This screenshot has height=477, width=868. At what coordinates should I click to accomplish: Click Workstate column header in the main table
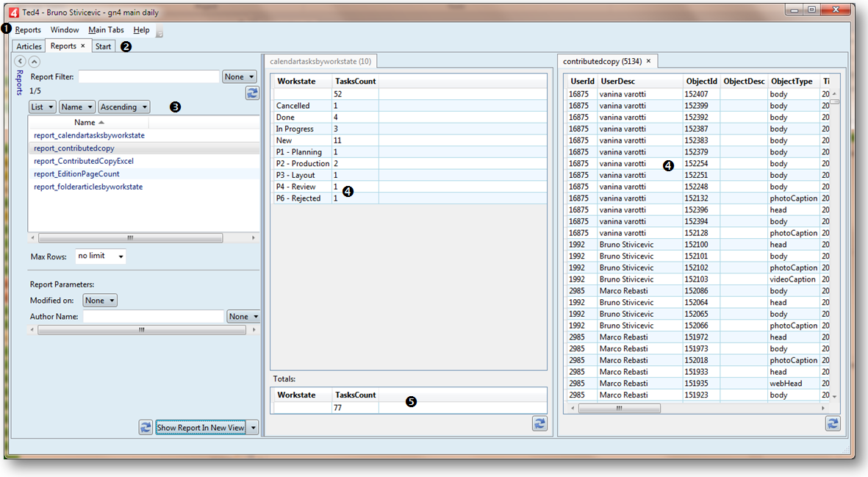(303, 82)
